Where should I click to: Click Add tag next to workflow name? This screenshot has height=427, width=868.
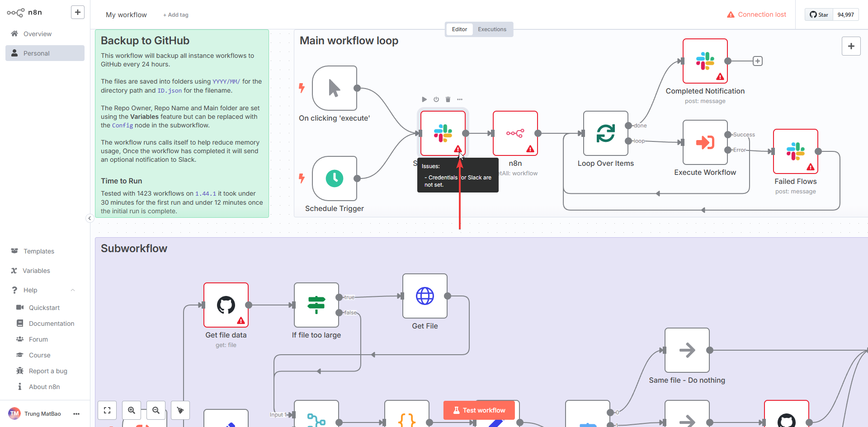point(176,15)
